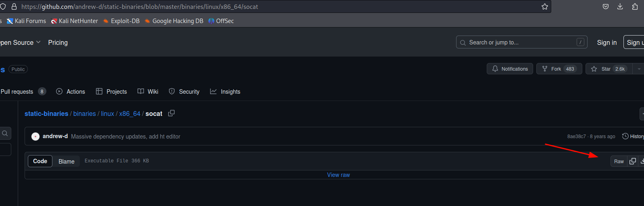Copy raw file contents icon
644x206 pixels.
click(x=633, y=161)
